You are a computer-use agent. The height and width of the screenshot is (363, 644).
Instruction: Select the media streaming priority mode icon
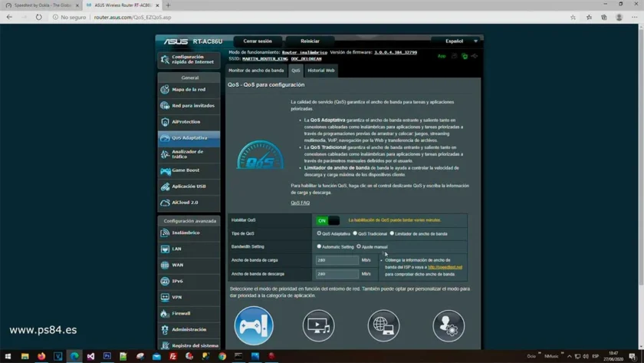pyautogui.click(x=319, y=325)
